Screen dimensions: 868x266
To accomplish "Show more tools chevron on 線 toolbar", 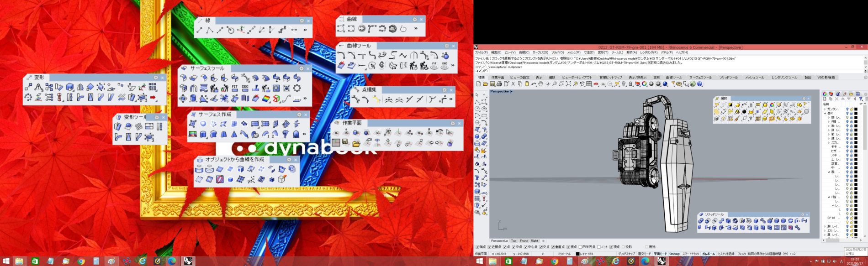I will (305, 30).
